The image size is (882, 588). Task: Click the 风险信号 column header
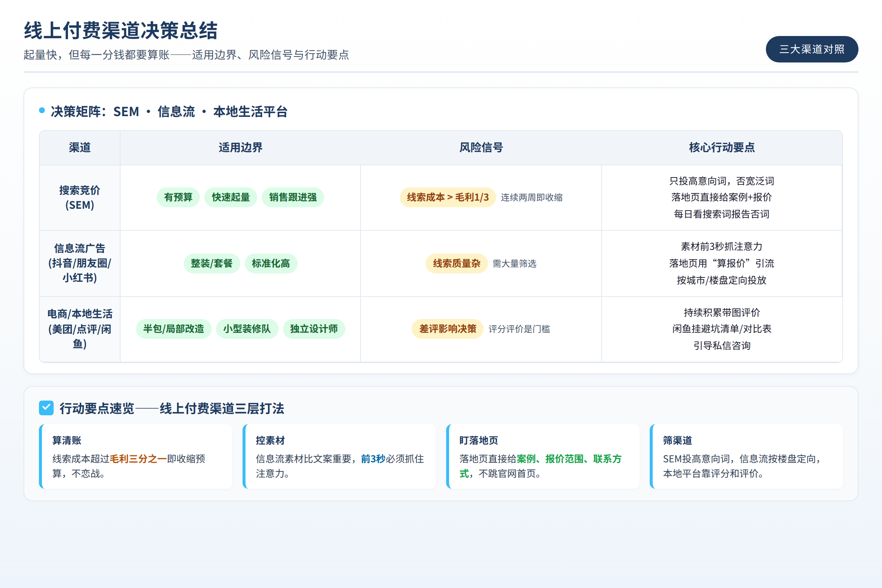click(x=481, y=147)
